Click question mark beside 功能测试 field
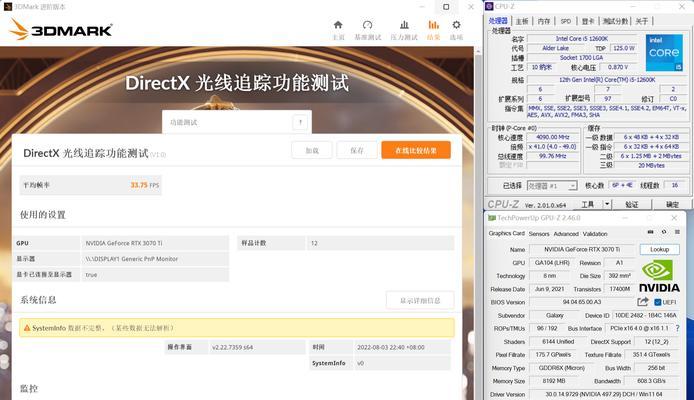This screenshot has width=694, height=400. [x=300, y=122]
